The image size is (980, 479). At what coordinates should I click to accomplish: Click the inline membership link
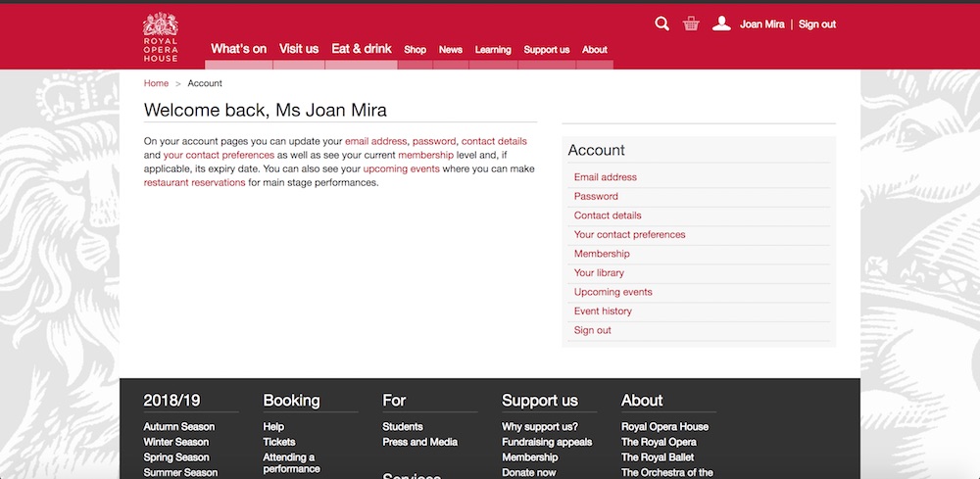click(425, 155)
